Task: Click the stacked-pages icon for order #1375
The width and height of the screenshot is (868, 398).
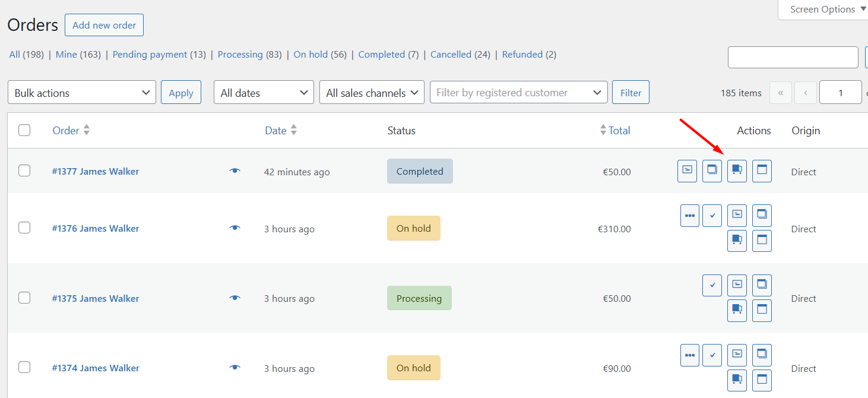Action: pos(762,285)
